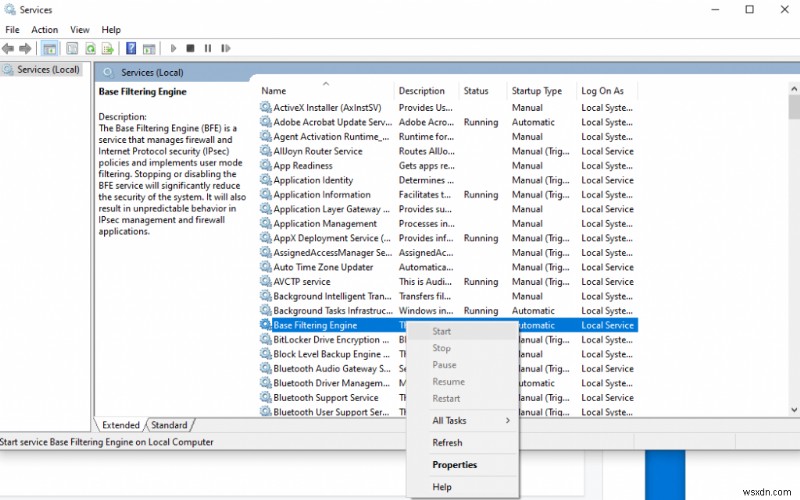Click the Restart Service toolbar icon
This screenshot has width=800, height=500.
pos(226,48)
